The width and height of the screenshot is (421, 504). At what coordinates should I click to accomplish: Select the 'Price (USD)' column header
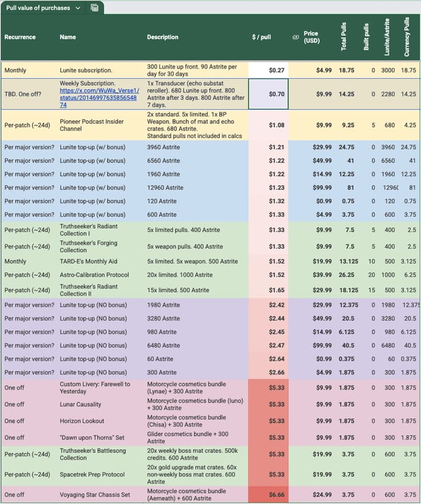coord(312,37)
